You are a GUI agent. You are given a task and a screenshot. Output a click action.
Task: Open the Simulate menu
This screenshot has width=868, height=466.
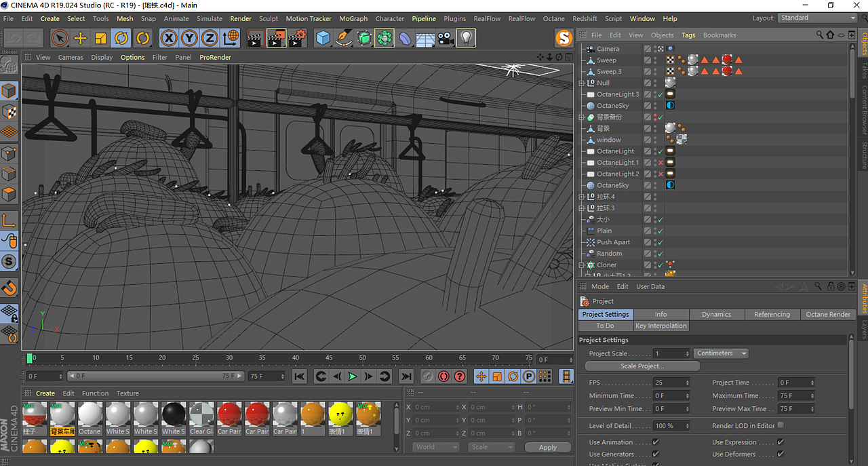click(x=210, y=18)
